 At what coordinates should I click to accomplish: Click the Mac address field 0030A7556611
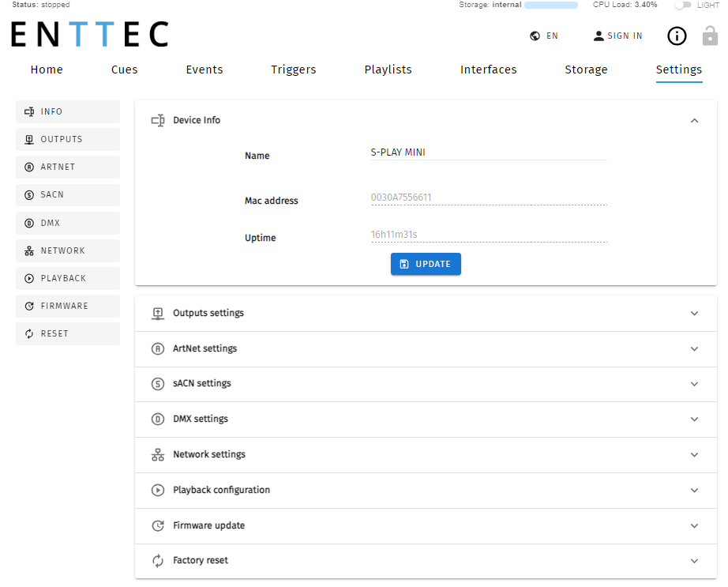[489, 198]
